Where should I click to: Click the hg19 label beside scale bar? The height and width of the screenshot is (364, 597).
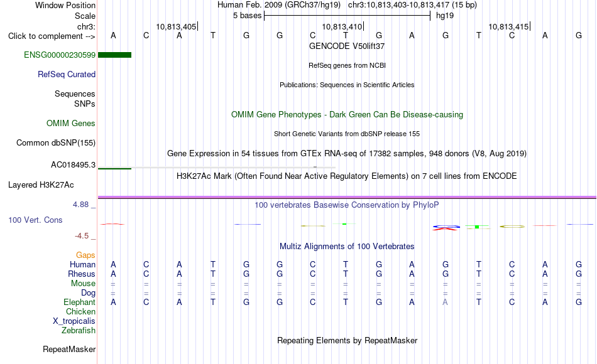pyautogui.click(x=445, y=16)
